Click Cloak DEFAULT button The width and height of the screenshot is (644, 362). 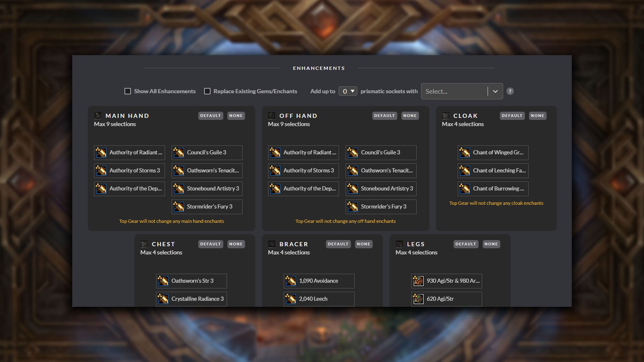(x=512, y=116)
